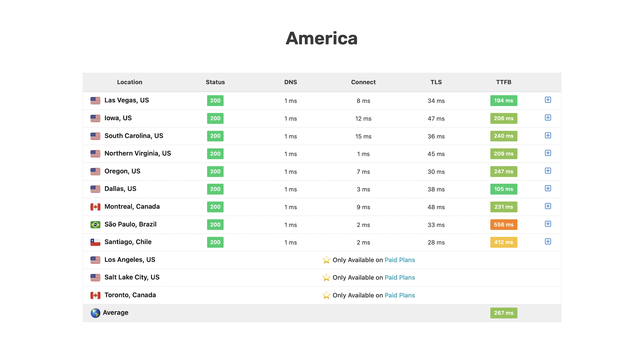This screenshot has height=354, width=644.
Task: Click the TTFB column header
Action: point(504,82)
